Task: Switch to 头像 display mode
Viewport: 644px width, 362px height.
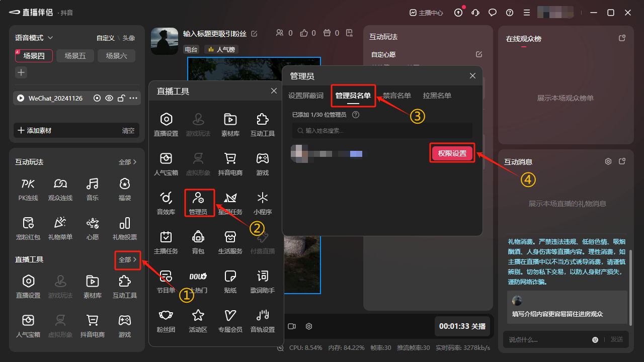Action: click(129, 38)
